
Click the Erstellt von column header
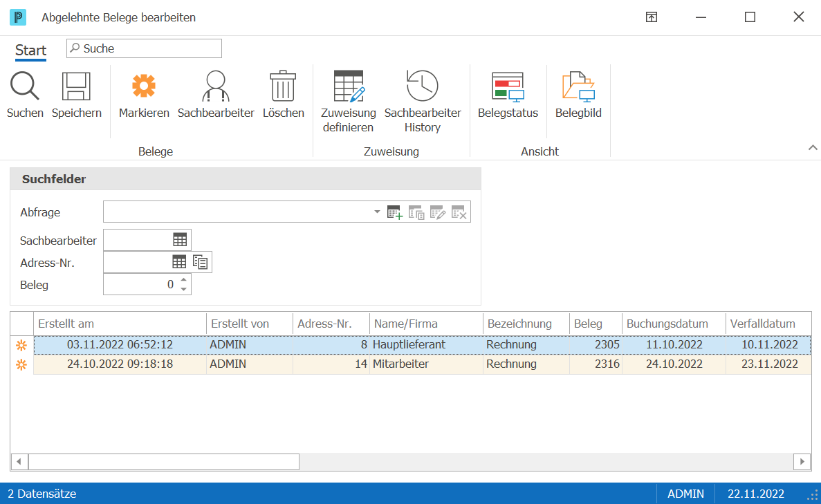(250, 324)
